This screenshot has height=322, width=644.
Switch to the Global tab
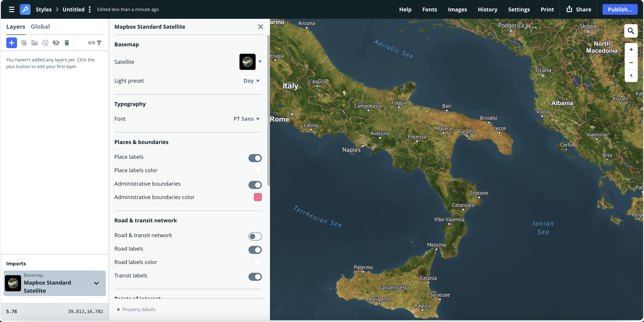(40, 26)
